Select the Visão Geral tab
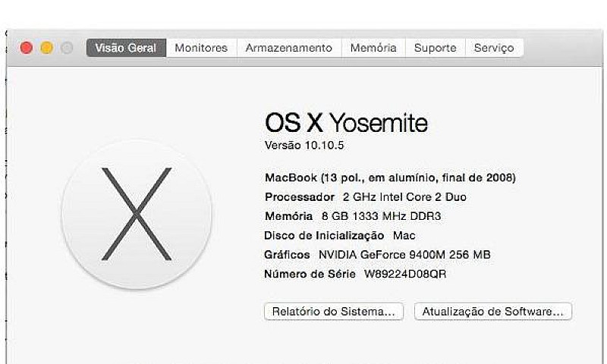 126,48
